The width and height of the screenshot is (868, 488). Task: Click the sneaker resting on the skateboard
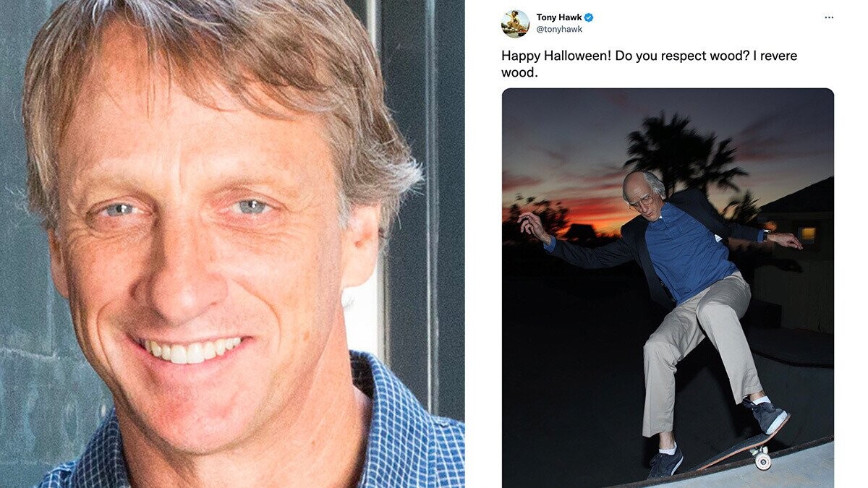(766, 414)
